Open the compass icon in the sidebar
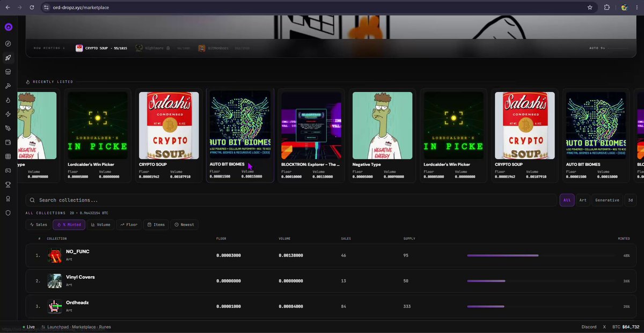 [8, 43]
